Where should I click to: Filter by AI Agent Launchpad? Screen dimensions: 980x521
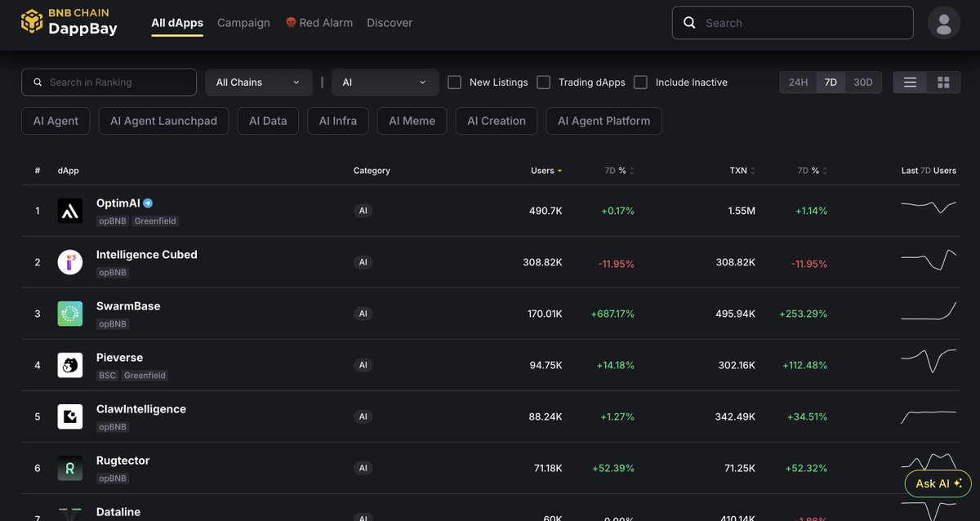pos(163,121)
